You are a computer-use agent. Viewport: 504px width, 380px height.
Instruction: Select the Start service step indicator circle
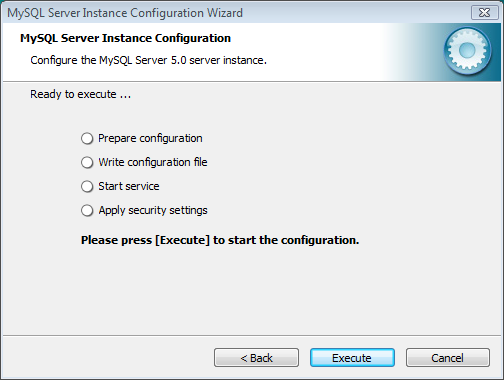(x=87, y=186)
